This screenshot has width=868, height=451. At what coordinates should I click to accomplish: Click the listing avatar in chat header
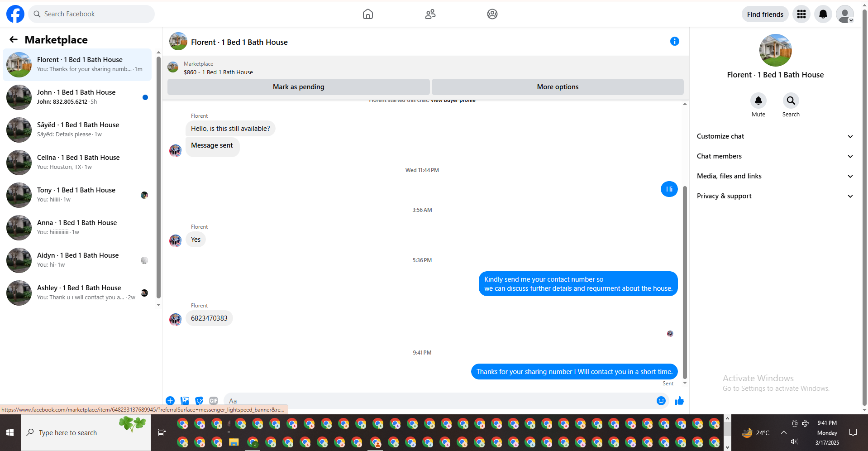click(178, 41)
